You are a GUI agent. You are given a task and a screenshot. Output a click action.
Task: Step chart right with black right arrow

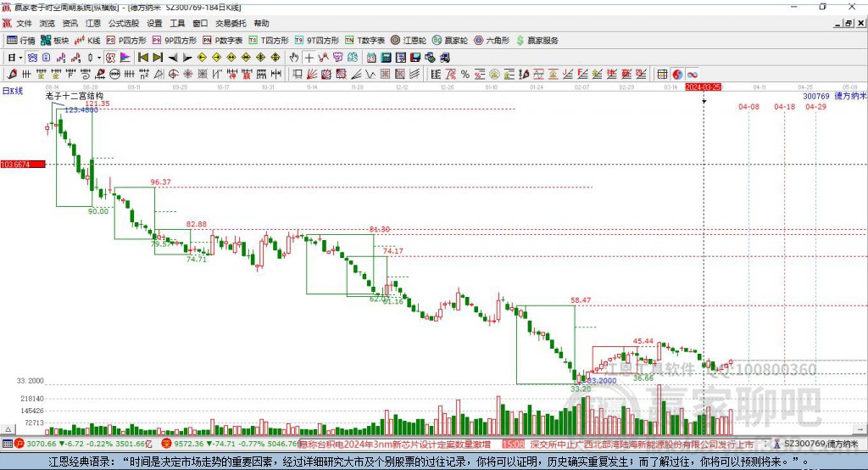(187, 58)
